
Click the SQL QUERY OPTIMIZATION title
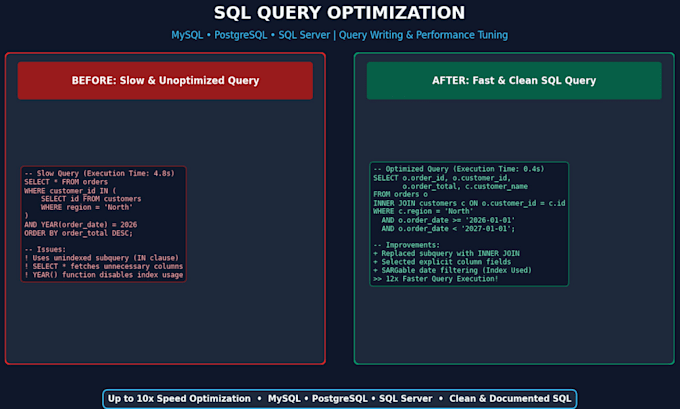[339, 13]
